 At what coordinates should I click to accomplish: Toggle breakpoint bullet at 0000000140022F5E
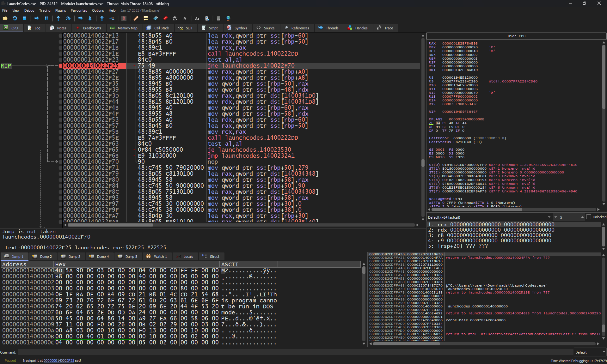(x=60, y=138)
